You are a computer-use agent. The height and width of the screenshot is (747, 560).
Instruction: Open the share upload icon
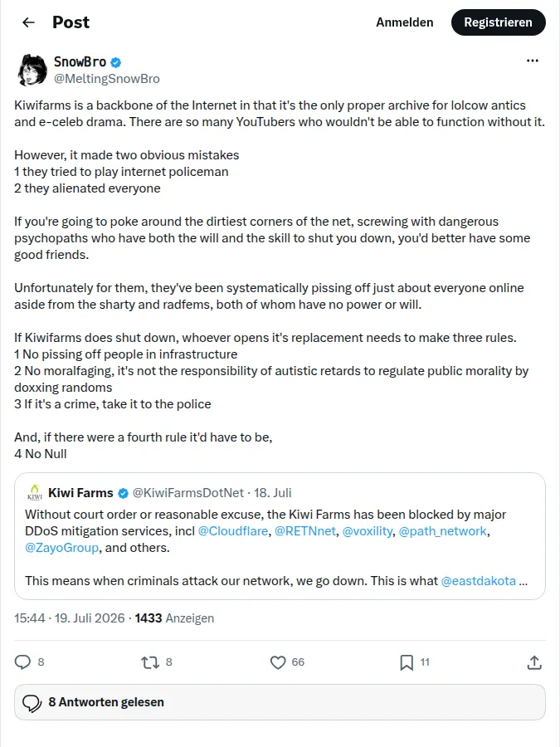(534, 662)
